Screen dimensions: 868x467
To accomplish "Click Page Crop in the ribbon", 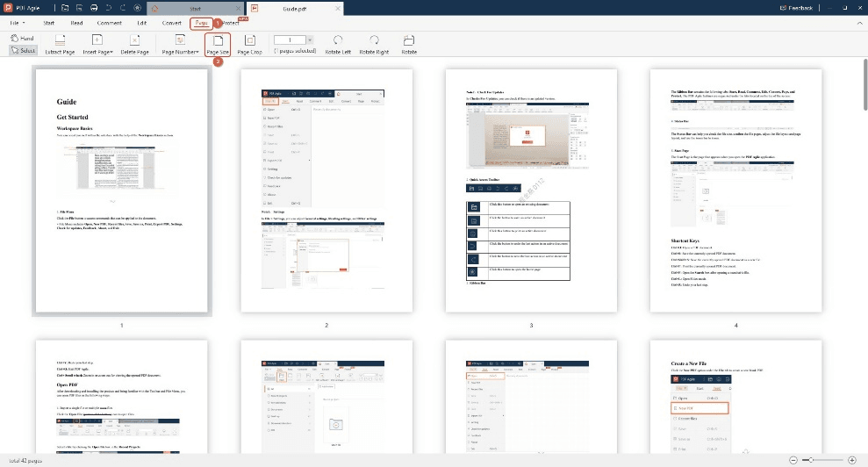I will point(249,44).
